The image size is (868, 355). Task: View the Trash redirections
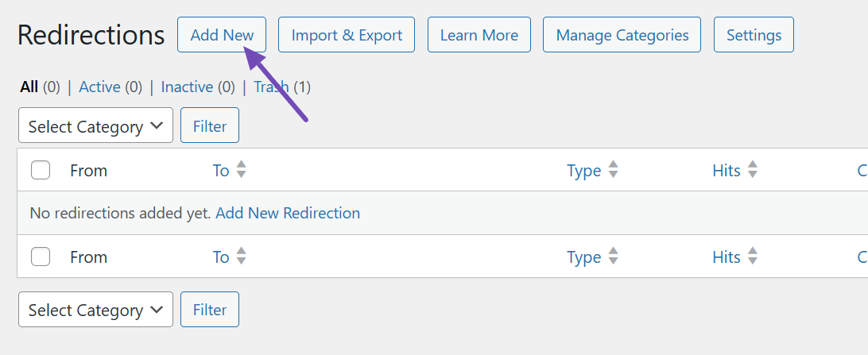point(271,87)
